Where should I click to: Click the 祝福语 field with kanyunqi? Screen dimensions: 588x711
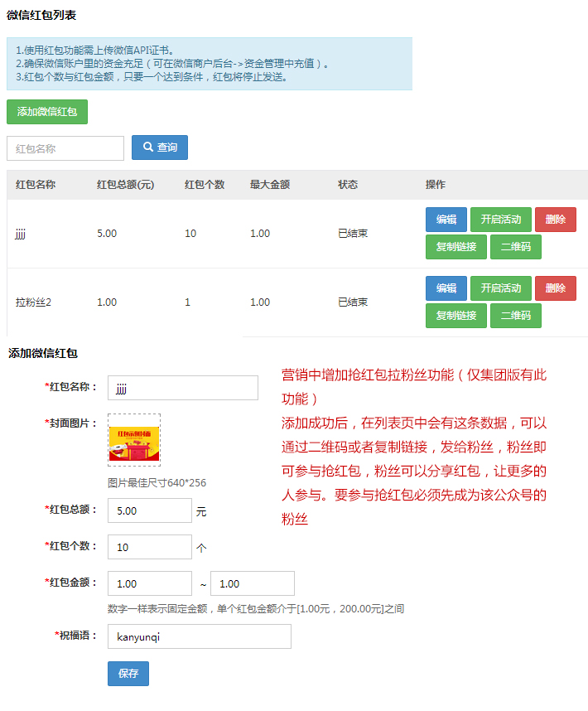[x=200, y=636]
